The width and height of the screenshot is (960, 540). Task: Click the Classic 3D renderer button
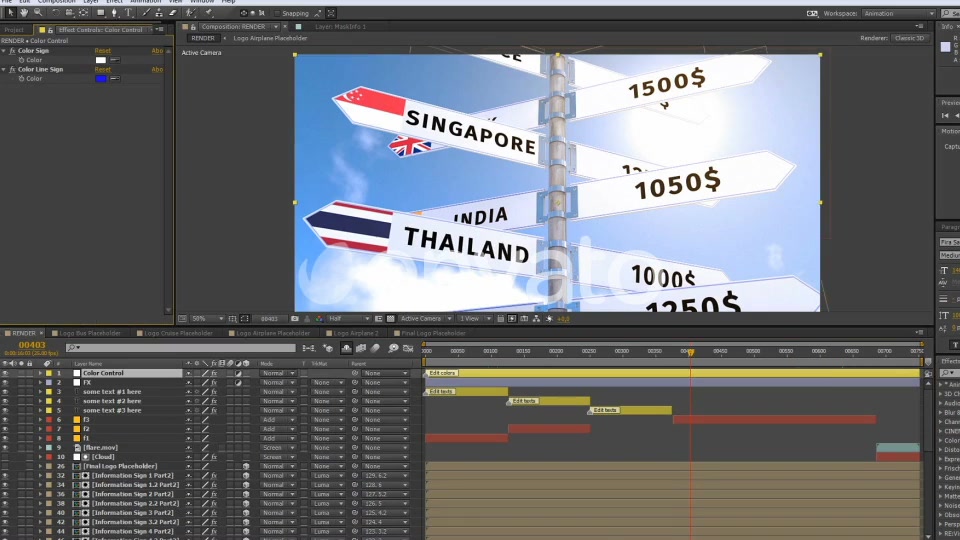909,38
